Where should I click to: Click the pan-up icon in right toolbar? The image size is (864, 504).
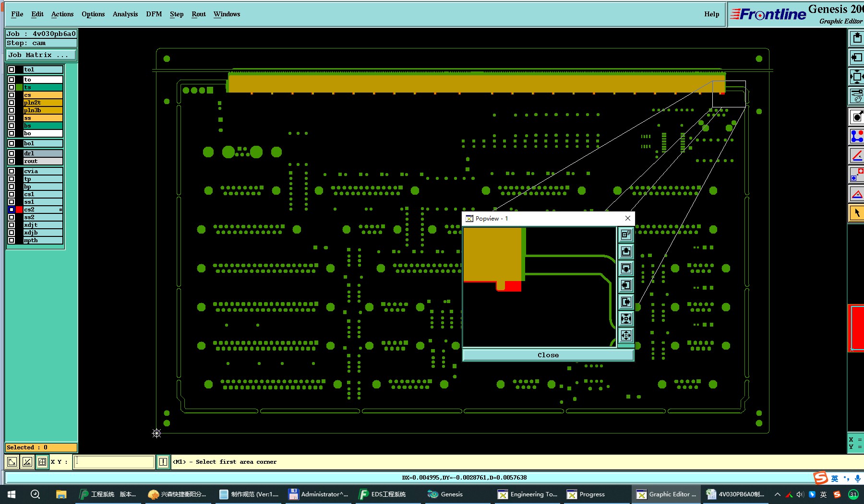point(857,38)
